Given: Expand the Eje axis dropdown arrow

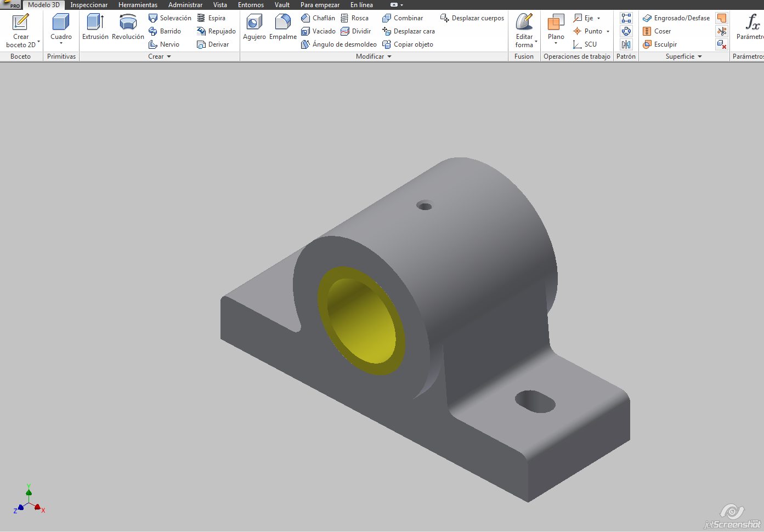Looking at the screenshot, I should tap(598, 18).
